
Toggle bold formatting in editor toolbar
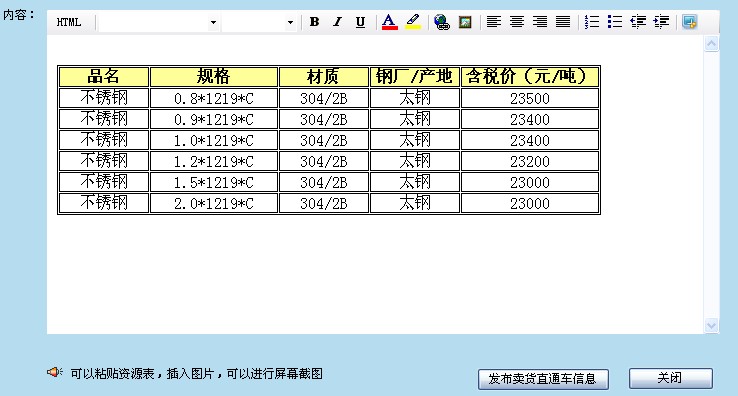314,22
